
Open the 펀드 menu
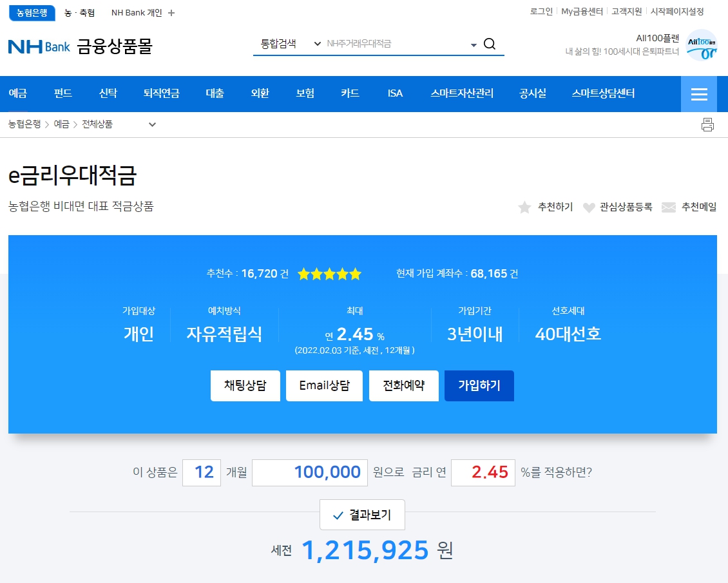click(x=62, y=93)
